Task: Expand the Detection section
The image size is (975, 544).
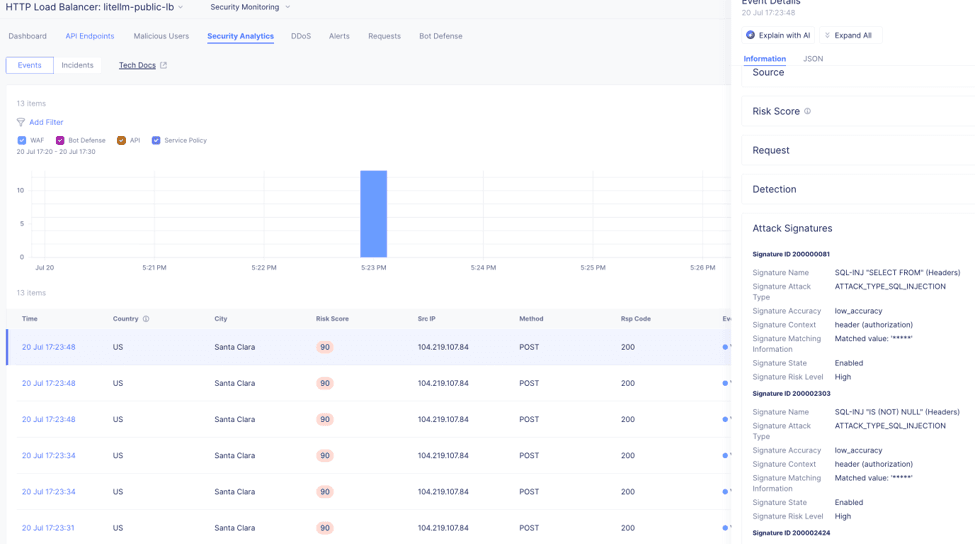Action: tap(858, 190)
